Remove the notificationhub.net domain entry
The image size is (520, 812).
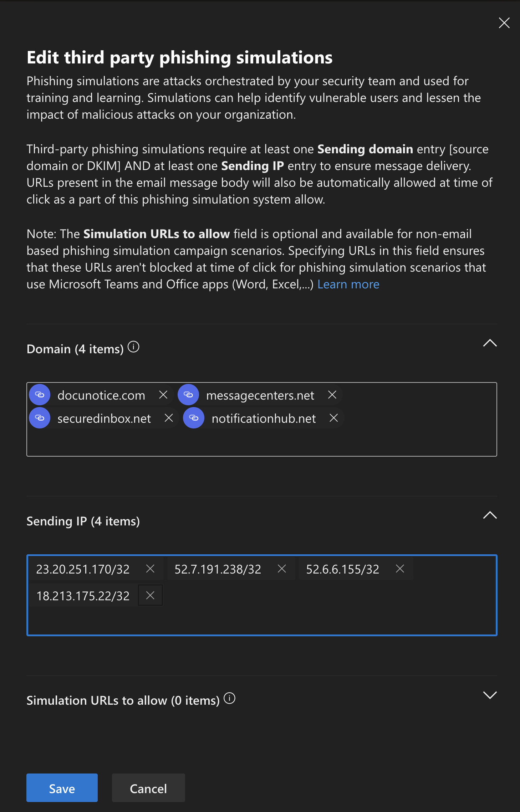(333, 418)
